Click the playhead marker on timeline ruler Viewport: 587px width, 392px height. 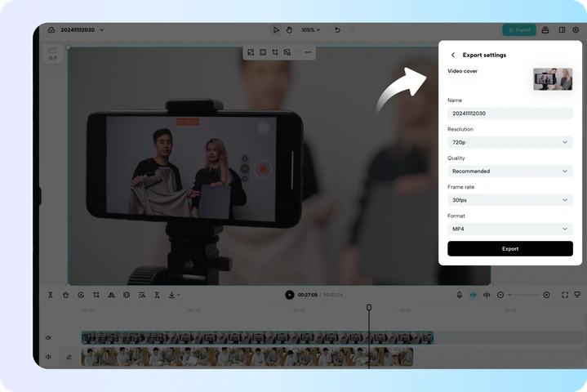pos(369,307)
